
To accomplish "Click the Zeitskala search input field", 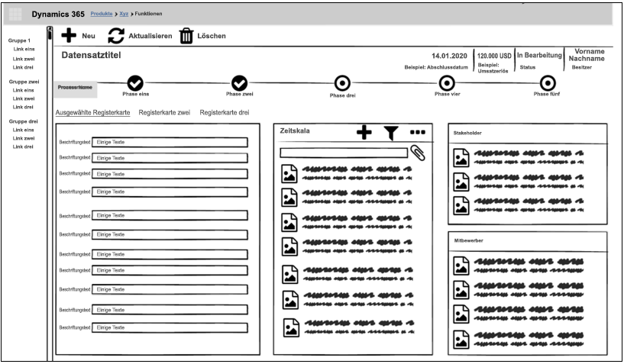I will click(344, 153).
